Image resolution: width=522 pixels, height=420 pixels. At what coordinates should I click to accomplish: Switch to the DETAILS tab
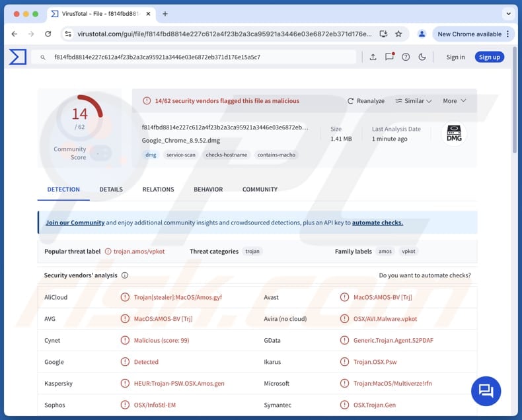pyautogui.click(x=111, y=190)
